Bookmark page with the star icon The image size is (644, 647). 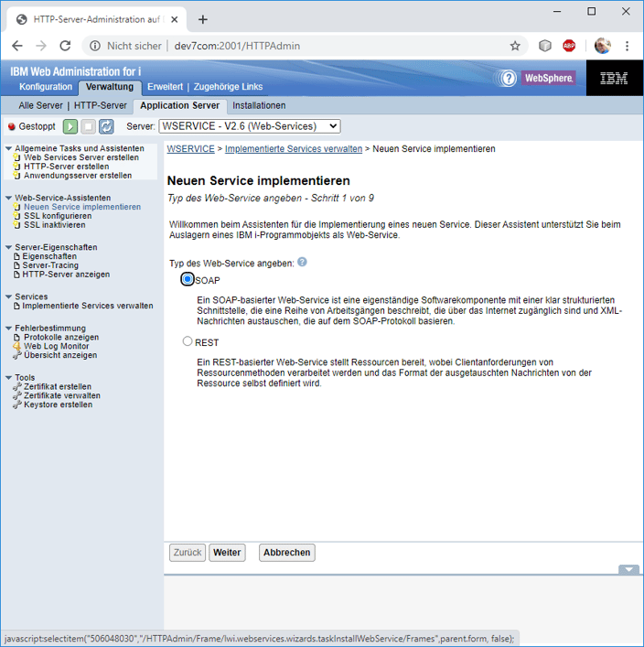[x=515, y=46]
